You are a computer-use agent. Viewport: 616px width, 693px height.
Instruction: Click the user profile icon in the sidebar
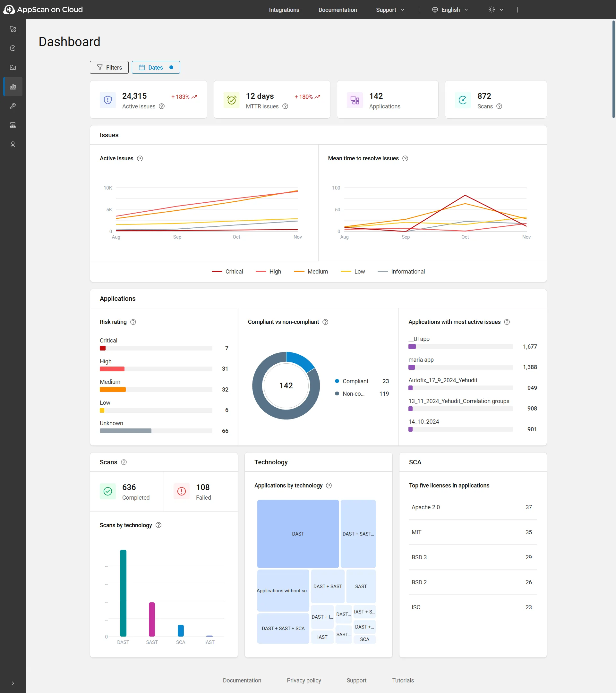pos(13,144)
